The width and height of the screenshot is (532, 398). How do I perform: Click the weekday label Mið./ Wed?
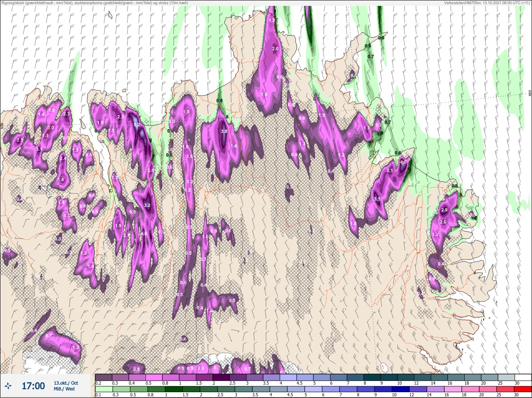coord(64,389)
